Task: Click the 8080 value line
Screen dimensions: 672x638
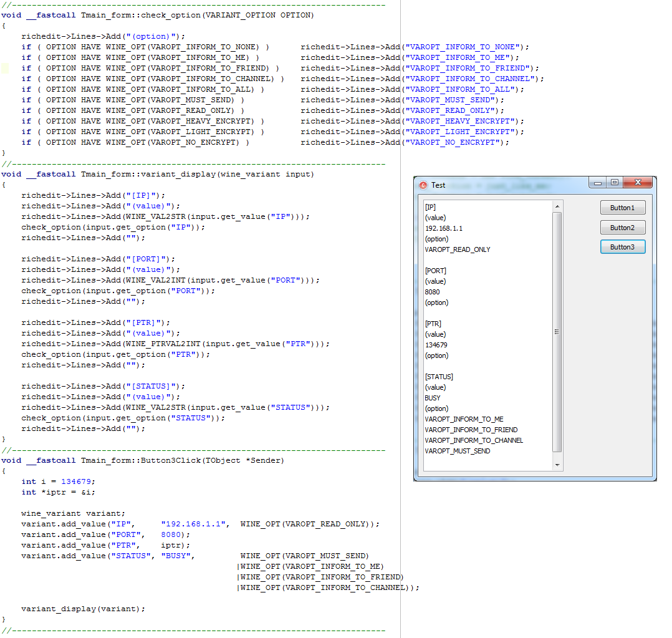Action: point(432,292)
